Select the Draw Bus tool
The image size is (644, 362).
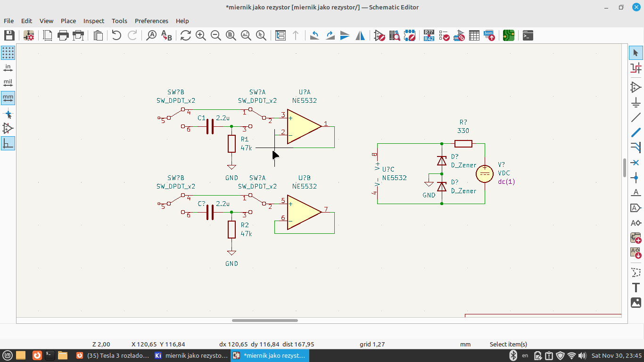pos(636,132)
